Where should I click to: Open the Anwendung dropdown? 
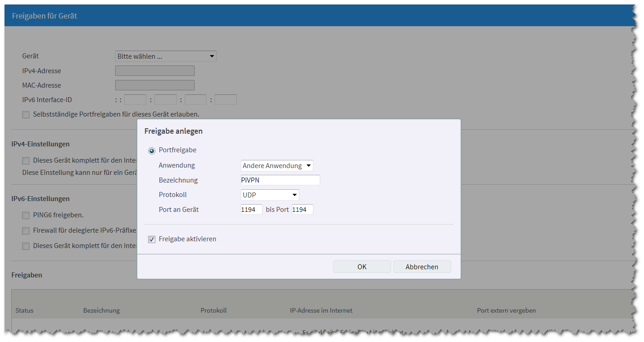pyautogui.click(x=277, y=166)
